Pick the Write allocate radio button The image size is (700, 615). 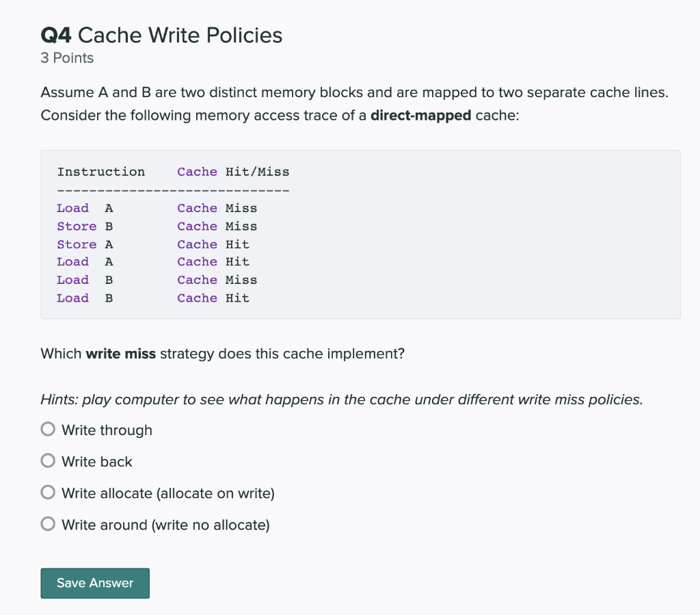48,492
